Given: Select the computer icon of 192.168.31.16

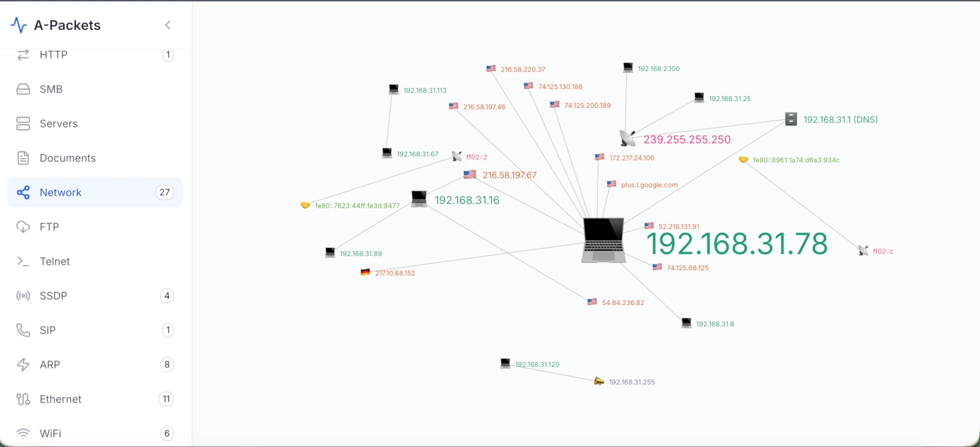Looking at the screenshot, I should click(x=419, y=199).
